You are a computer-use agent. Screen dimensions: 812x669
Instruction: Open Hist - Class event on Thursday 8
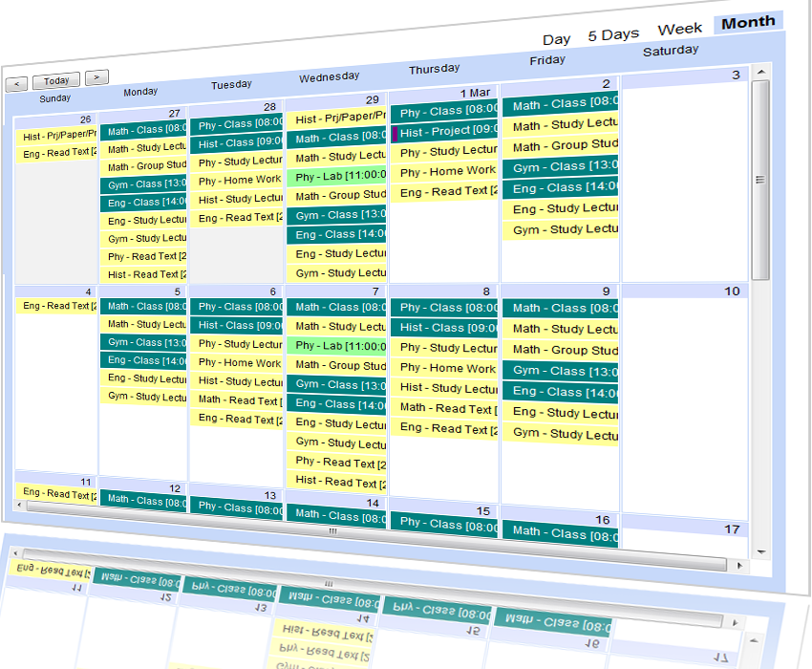(444, 328)
